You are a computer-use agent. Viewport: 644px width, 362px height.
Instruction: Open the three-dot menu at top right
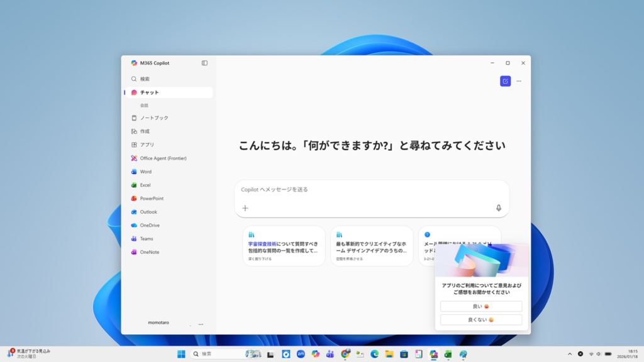(x=519, y=81)
